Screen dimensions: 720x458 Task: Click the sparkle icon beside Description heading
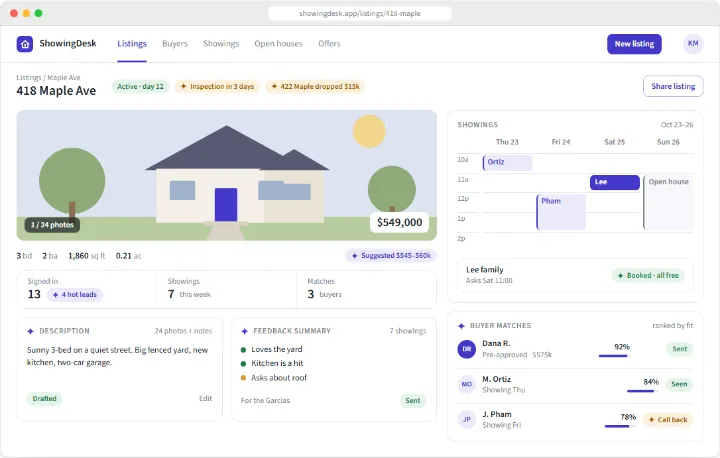point(31,331)
